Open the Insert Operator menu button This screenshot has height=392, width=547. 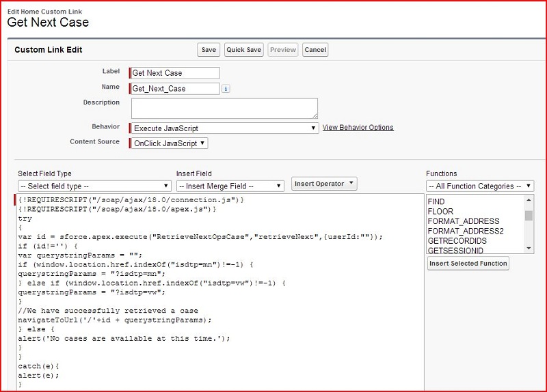coord(324,184)
